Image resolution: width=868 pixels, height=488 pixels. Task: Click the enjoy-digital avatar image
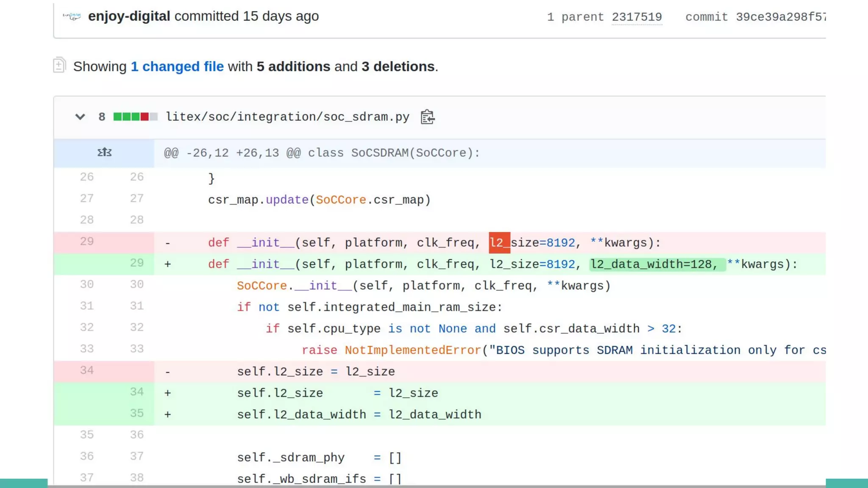[72, 16]
